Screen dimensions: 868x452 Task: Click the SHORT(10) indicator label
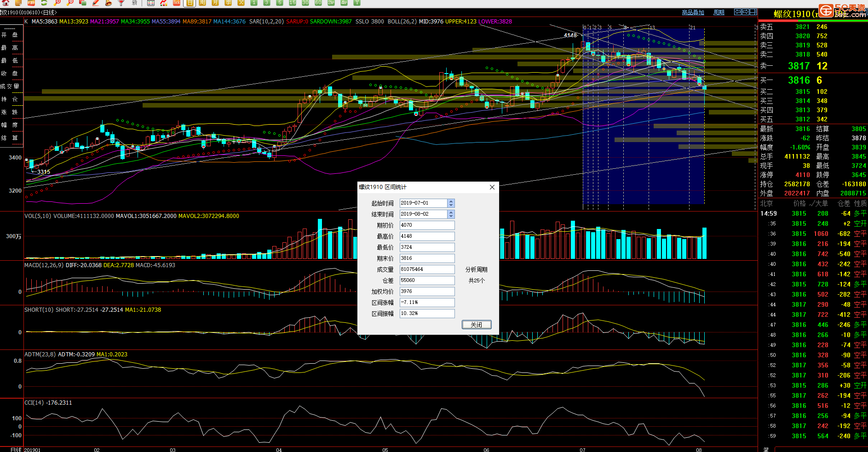pyautogui.click(x=39, y=310)
